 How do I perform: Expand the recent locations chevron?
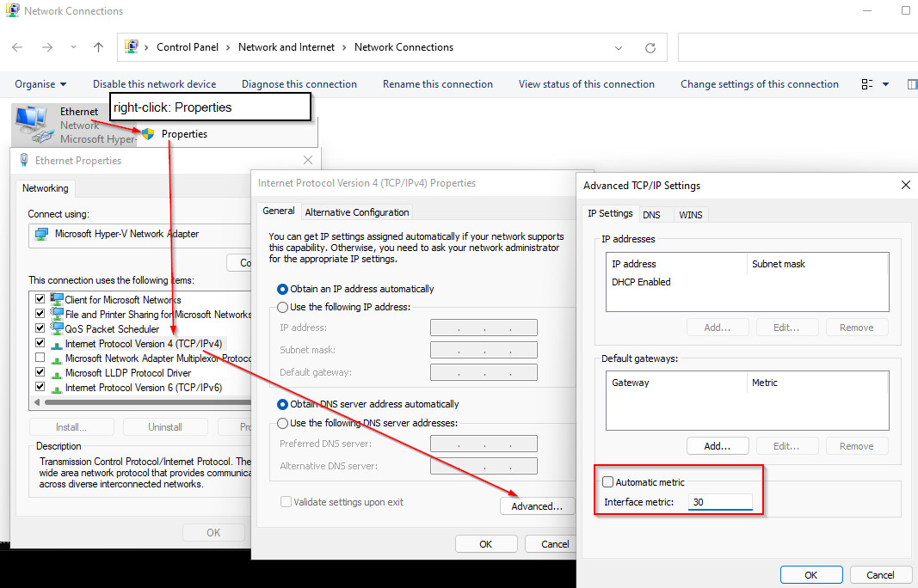pyautogui.click(x=73, y=47)
